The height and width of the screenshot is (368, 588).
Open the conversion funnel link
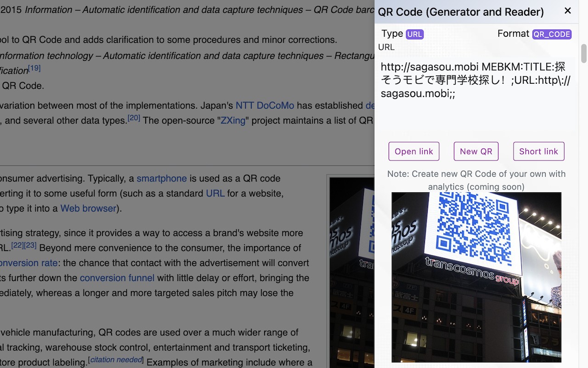117,278
